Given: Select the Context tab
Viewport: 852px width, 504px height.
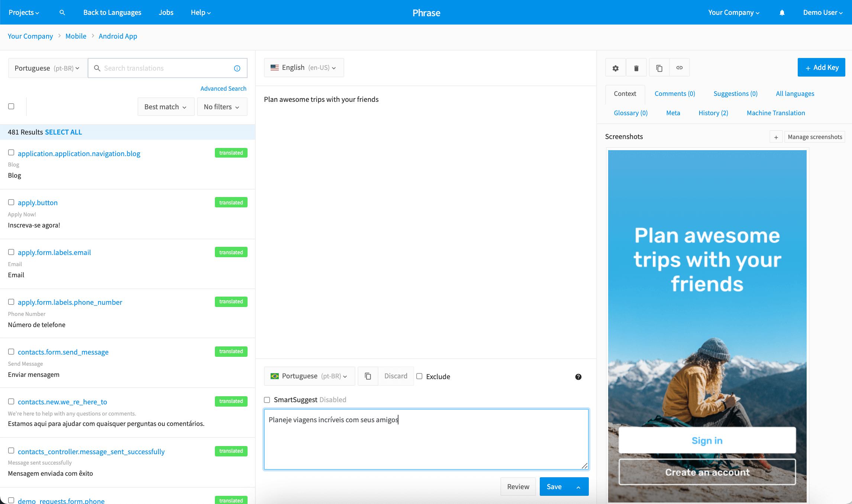Looking at the screenshot, I should coord(625,94).
